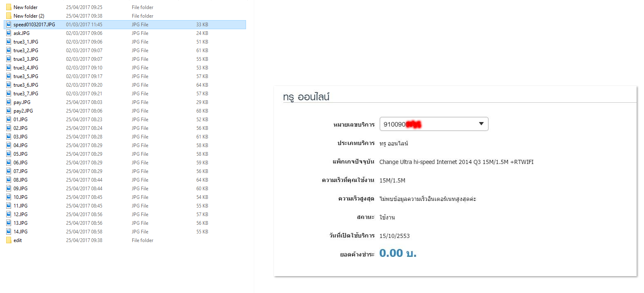Open the service number dropdown arrow
This screenshot has height=293, width=644.
[x=481, y=124]
